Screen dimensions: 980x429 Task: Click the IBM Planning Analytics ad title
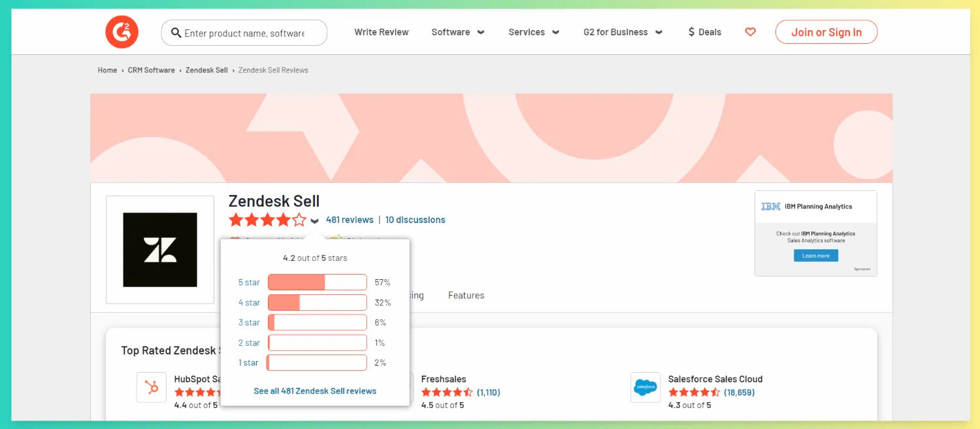819,207
